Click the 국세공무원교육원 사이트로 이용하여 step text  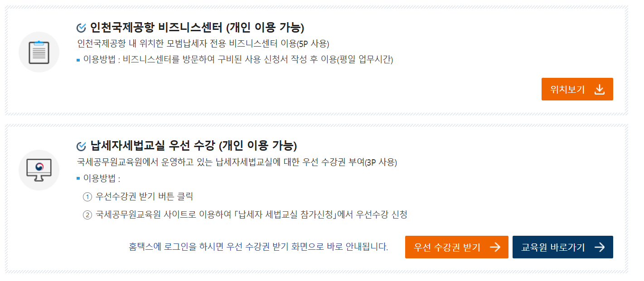click(252, 214)
